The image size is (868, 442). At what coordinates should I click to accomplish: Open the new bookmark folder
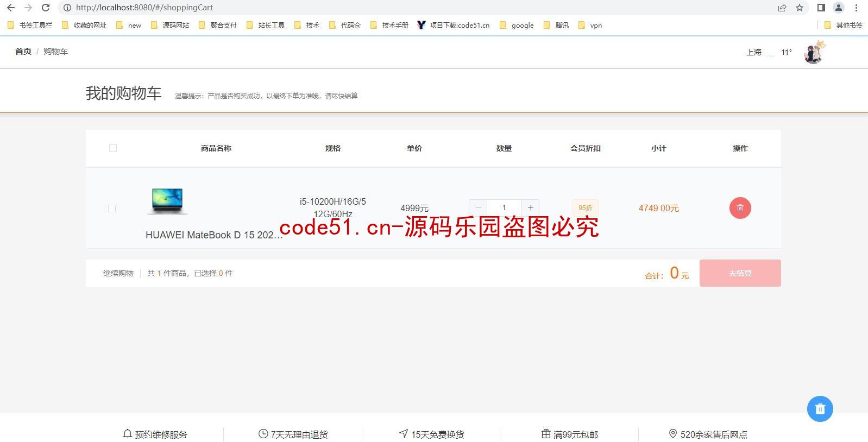tap(129, 25)
